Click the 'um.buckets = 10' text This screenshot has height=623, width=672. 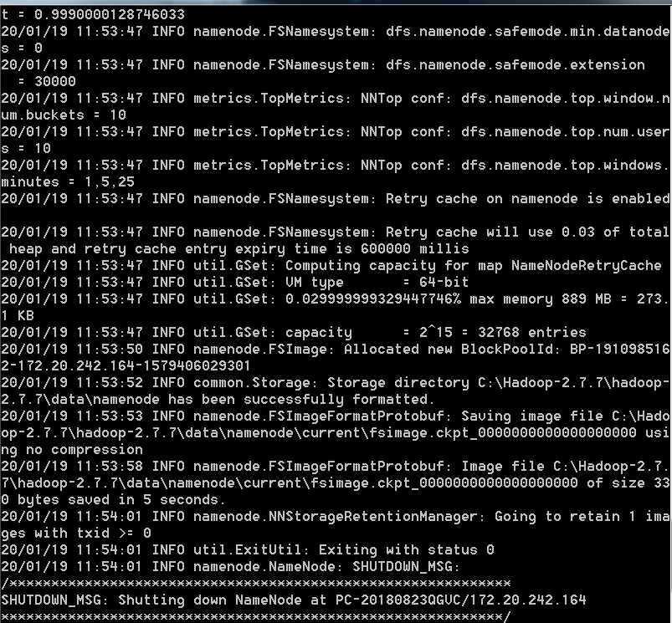(x=64, y=115)
